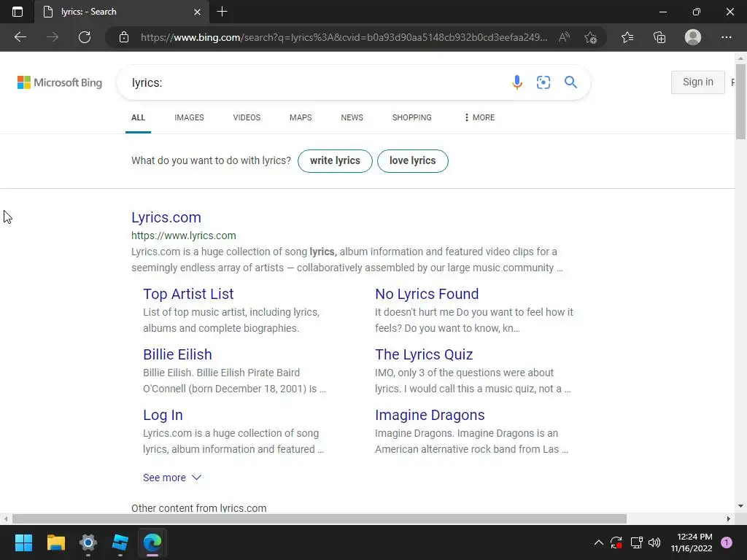The image size is (747, 560).
Task: Click the browser profile avatar
Action: click(693, 37)
